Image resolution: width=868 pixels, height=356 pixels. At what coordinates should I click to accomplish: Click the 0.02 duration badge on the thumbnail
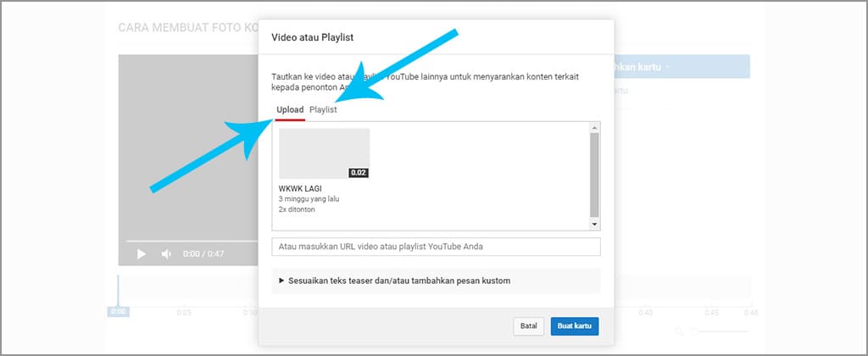[x=358, y=173]
